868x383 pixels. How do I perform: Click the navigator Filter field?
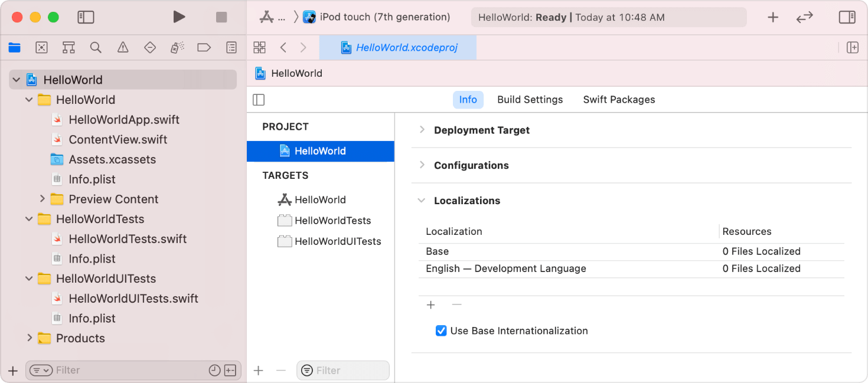133,371
